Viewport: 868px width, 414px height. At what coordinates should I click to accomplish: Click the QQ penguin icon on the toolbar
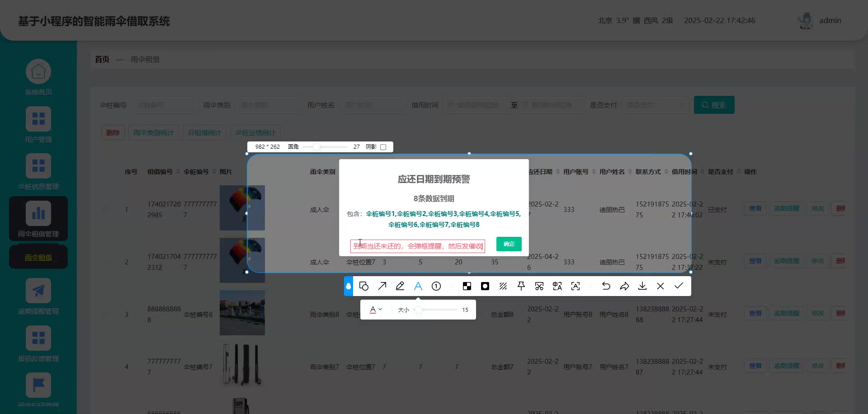tap(349, 286)
